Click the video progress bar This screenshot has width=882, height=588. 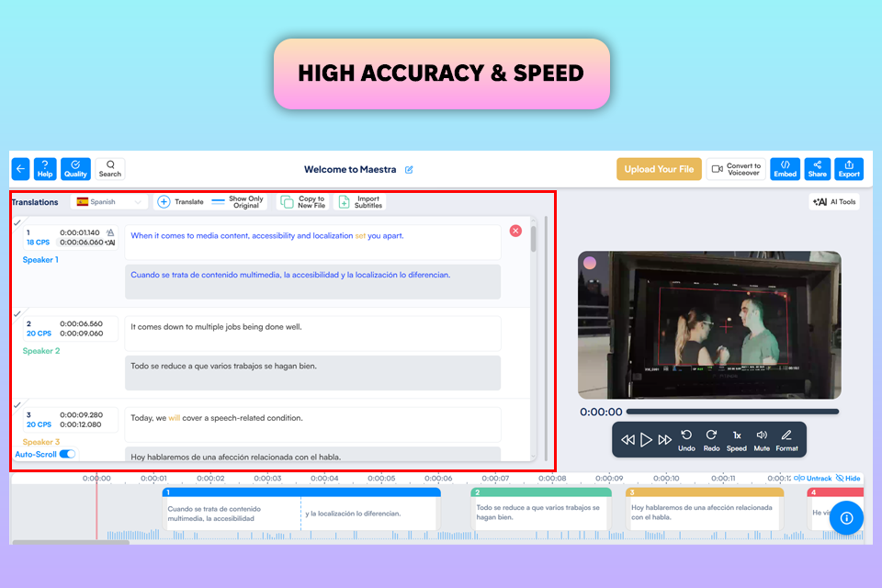(732, 412)
